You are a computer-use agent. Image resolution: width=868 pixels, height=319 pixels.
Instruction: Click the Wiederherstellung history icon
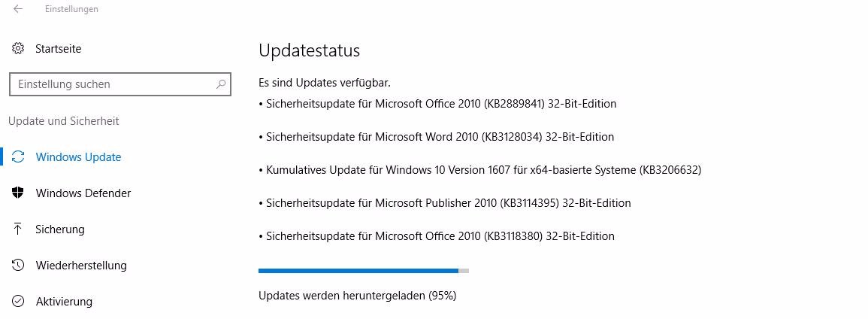pos(18,265)
